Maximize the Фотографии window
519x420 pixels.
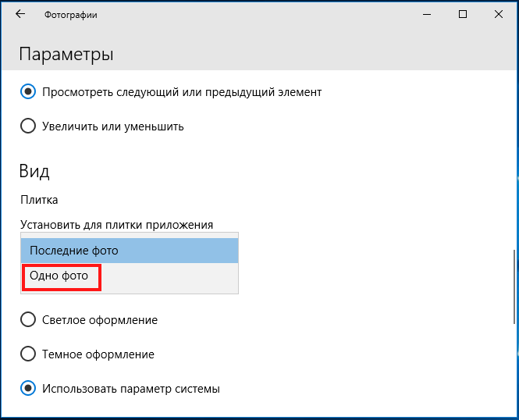463,14
